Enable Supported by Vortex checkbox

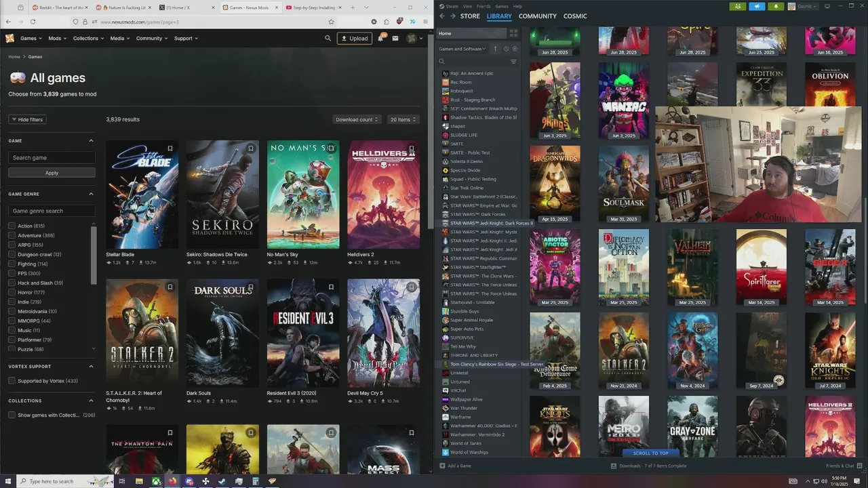pyautogui.click(x=12, y=381)
